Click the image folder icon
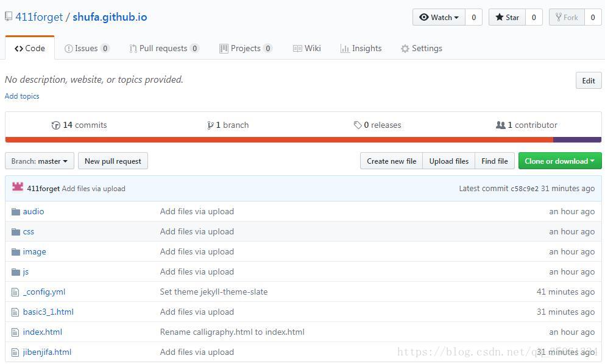 click(16, 252)
